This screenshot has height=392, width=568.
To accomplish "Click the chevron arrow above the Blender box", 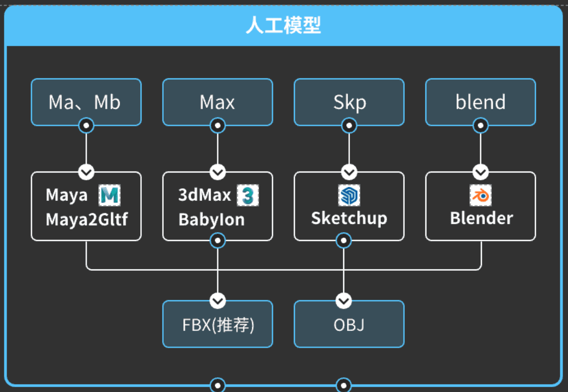I will point(481,172).
